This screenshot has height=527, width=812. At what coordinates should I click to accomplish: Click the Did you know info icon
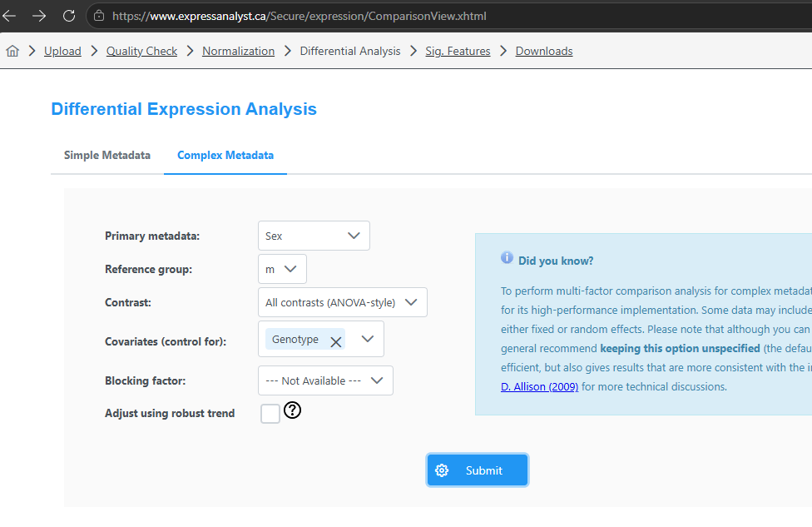507,257
